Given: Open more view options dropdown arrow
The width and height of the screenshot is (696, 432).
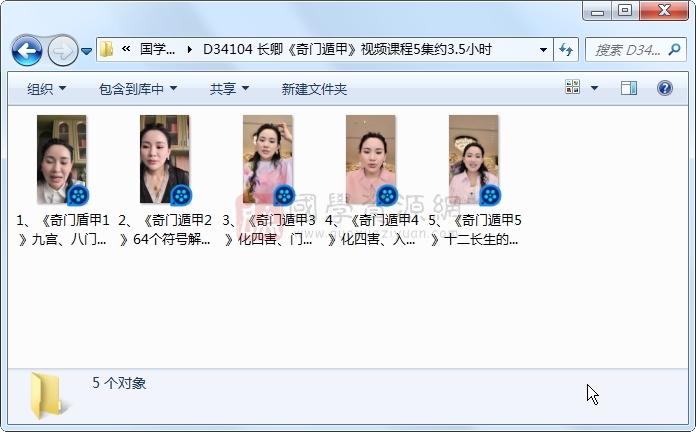Looking at the screenshot, I should coord(594,88).
